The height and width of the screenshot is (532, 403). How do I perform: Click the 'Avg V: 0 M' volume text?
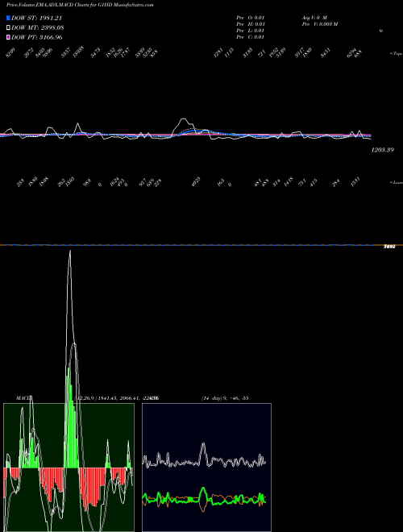(314, 18)
